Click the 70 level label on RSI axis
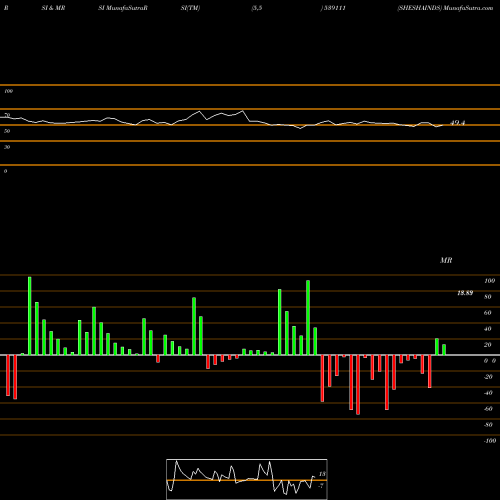 point(7,115)
